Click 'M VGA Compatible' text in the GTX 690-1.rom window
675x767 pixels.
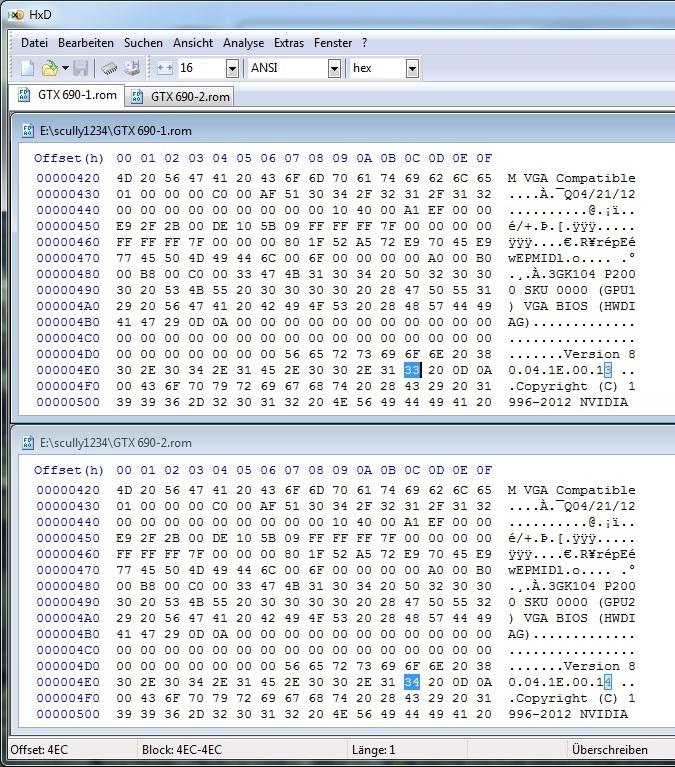[571, 178]
